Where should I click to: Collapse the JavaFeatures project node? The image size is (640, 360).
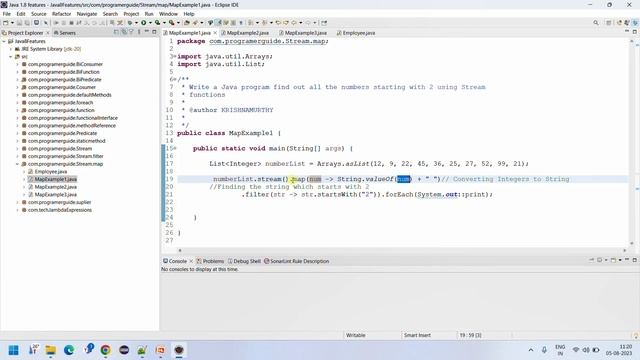(4, 41)
